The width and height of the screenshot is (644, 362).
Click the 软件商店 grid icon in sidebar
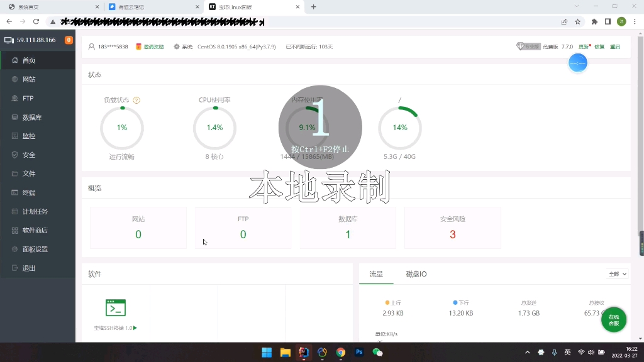[x=15, y=230]
